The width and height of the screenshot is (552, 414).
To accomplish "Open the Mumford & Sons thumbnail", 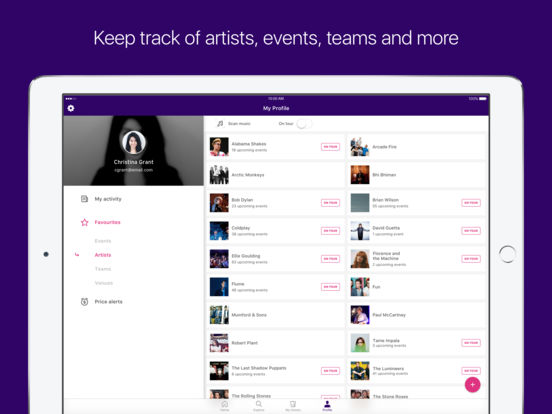I will 219,315.
